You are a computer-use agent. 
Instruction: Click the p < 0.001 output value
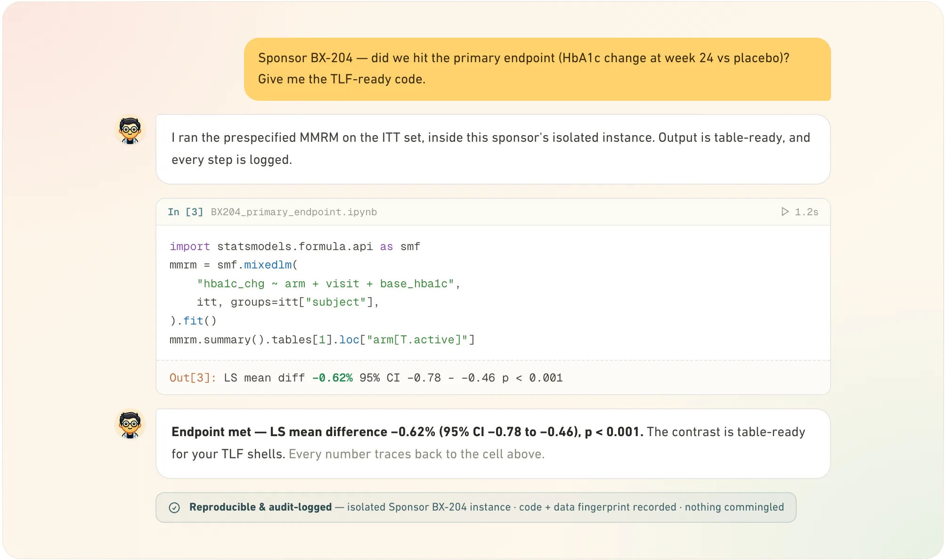coord(532,378)
